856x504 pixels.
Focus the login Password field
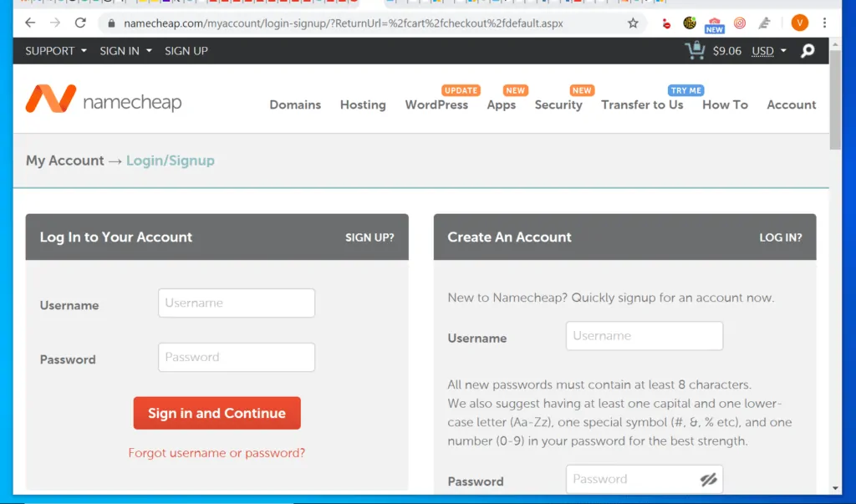[237, 357]
